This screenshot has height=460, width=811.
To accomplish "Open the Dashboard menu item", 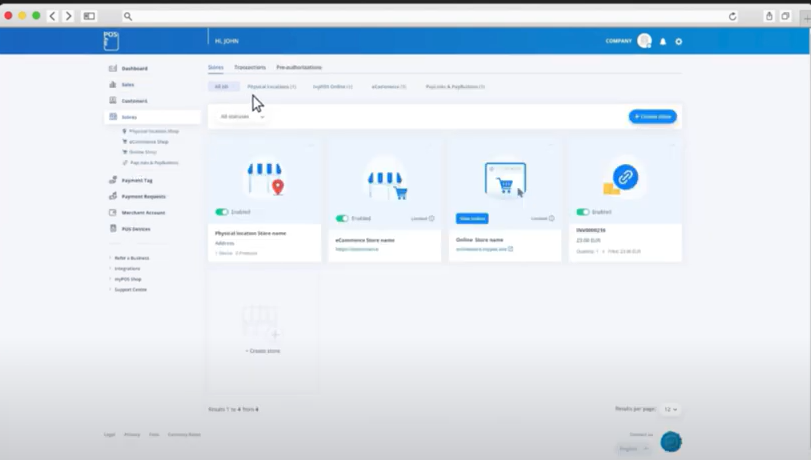I will 134,68.
